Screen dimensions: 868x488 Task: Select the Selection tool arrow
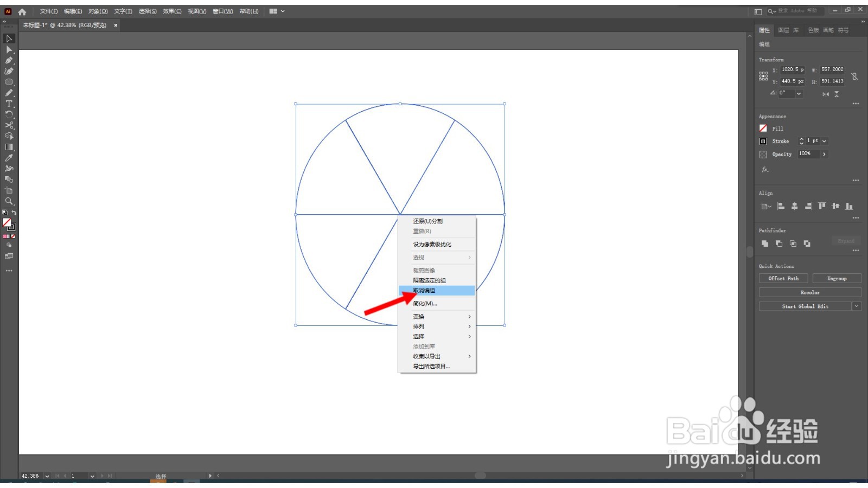[9, 38]
